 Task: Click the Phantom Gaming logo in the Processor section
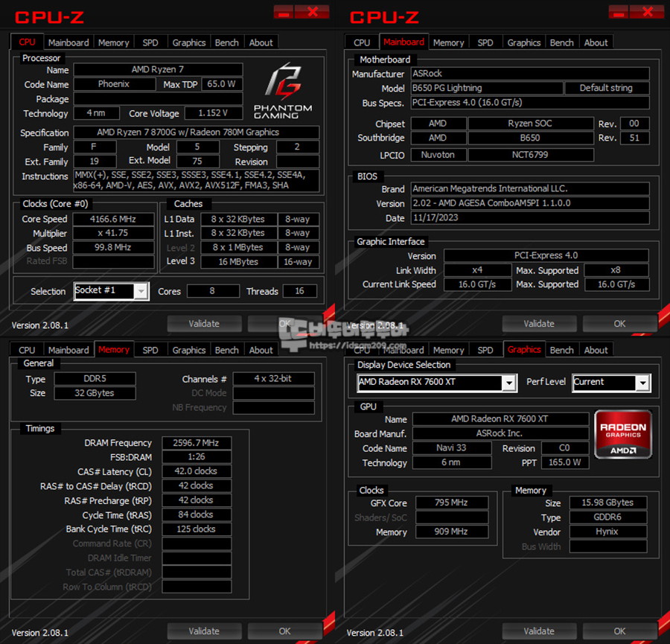click(x=282, y=91)
